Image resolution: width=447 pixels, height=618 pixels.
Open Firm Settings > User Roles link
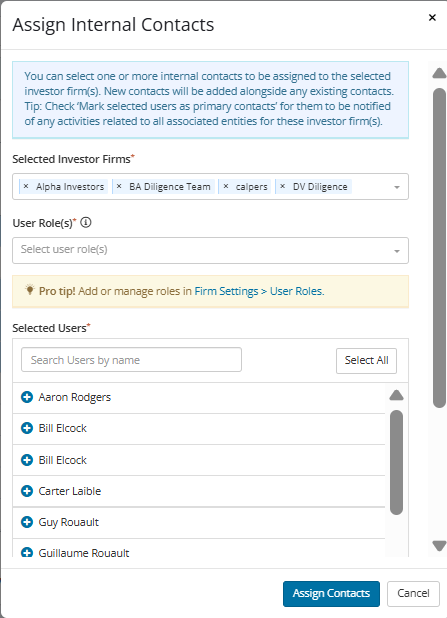coord(259,291)
